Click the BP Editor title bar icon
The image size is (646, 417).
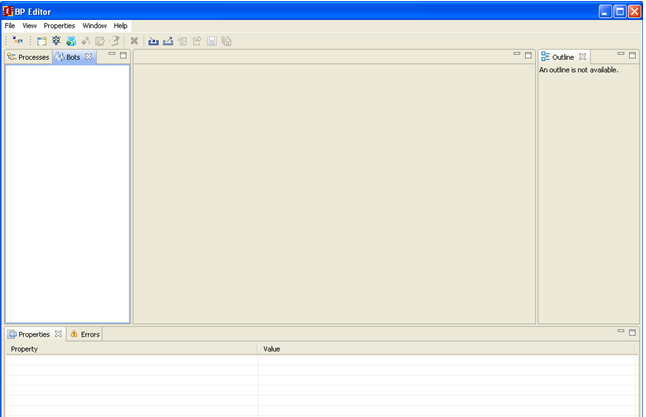(7, 11)
